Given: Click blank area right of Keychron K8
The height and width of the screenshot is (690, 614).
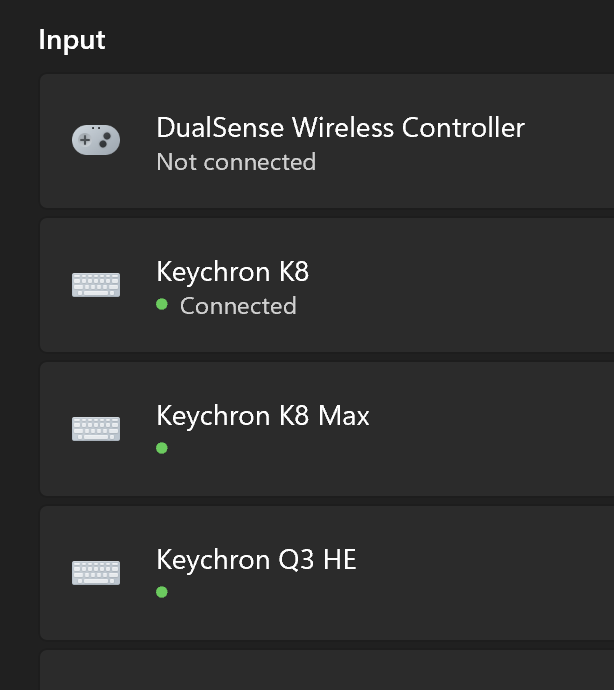Looking at the screenshot, I should click(480, 285).
